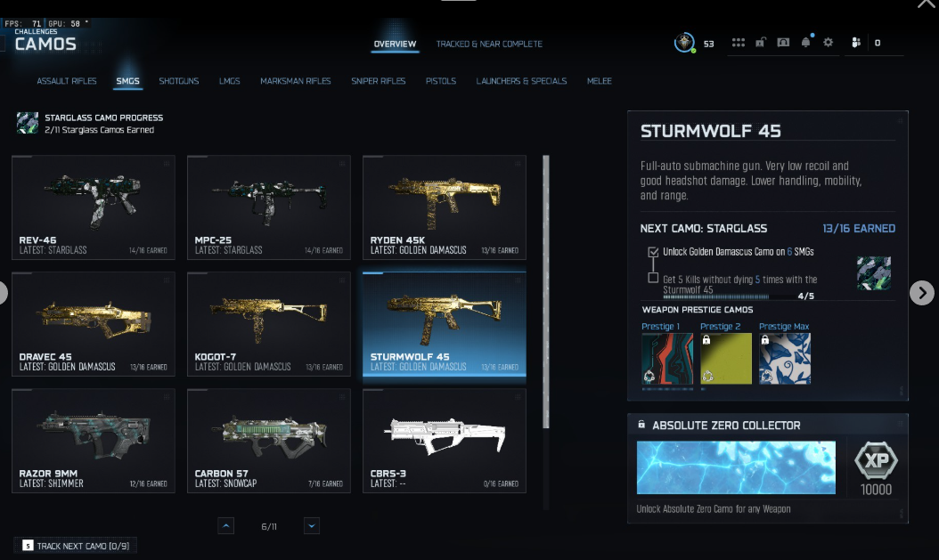Image resolution: width=939 pixels, height=560 pixels.
Task: Click the Starglass camo progress icon
Action: 28,123
